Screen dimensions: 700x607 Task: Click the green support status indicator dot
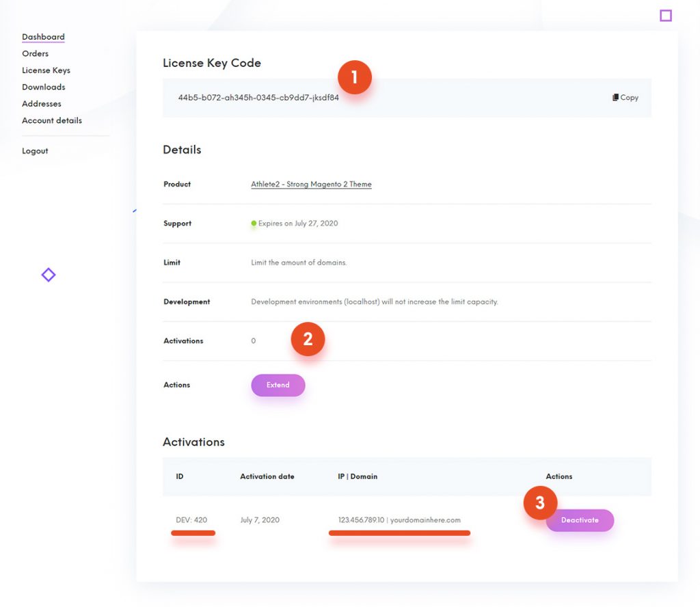(x=254, y=223)
